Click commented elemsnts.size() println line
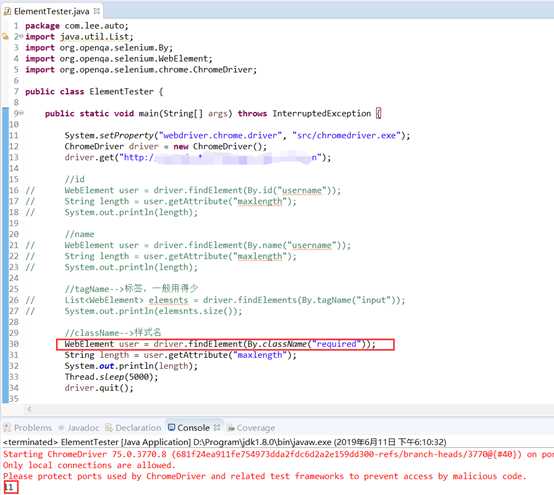 pos(153,311)
